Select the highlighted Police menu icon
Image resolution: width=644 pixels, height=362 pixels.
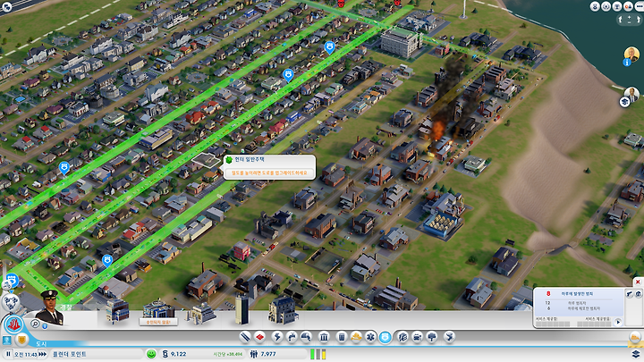point(385,337)
